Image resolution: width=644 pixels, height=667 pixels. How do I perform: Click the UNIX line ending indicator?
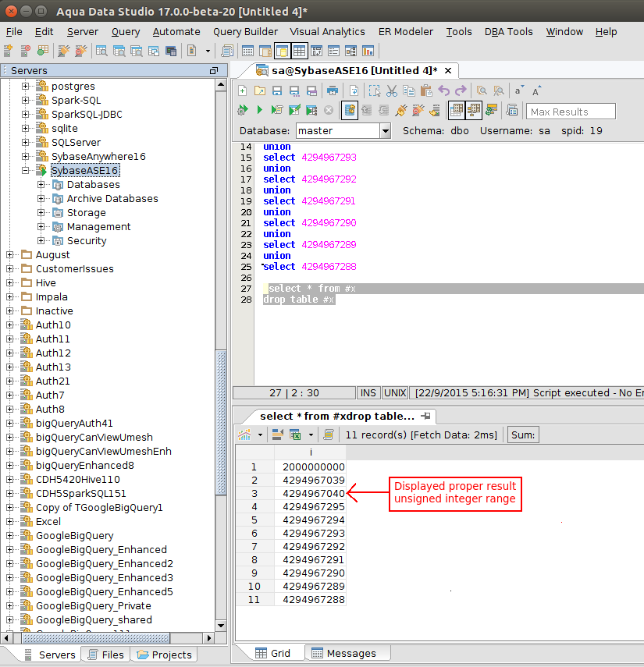pyautogui.click(x=394, y=392)
